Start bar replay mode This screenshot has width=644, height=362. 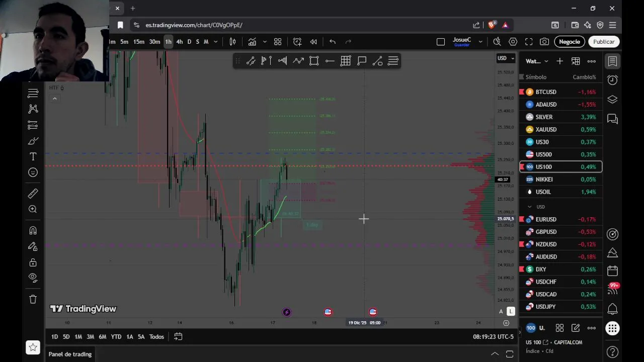(313, 42)
